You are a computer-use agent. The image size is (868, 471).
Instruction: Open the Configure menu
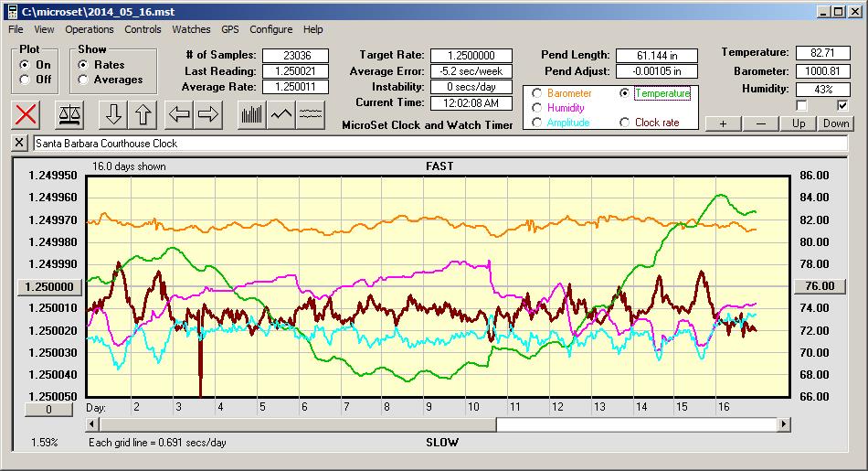point(271,29)
